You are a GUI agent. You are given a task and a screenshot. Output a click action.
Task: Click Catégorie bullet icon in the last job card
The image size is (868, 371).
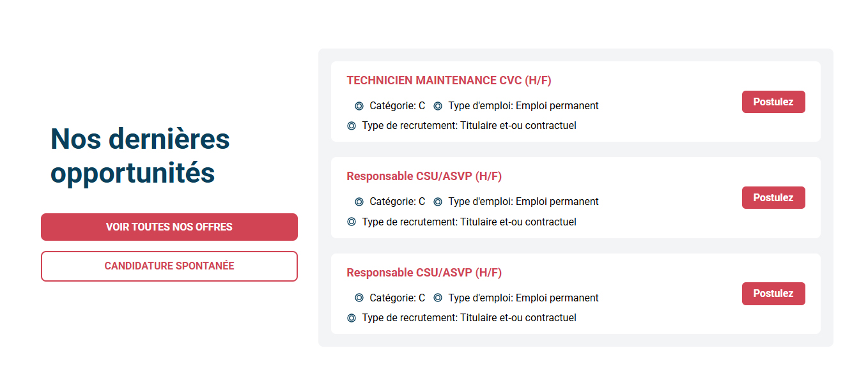359,298
